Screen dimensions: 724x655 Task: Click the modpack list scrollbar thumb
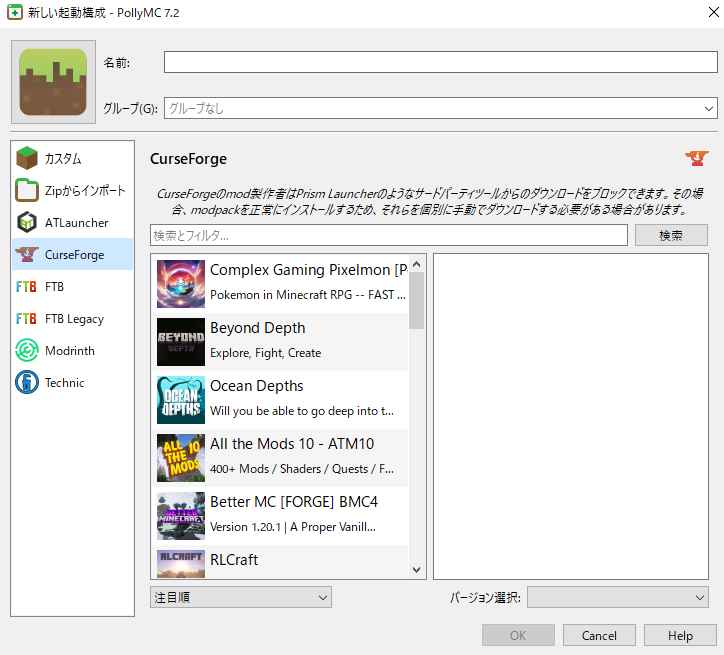pyautogui.click(x=416, y=300)
